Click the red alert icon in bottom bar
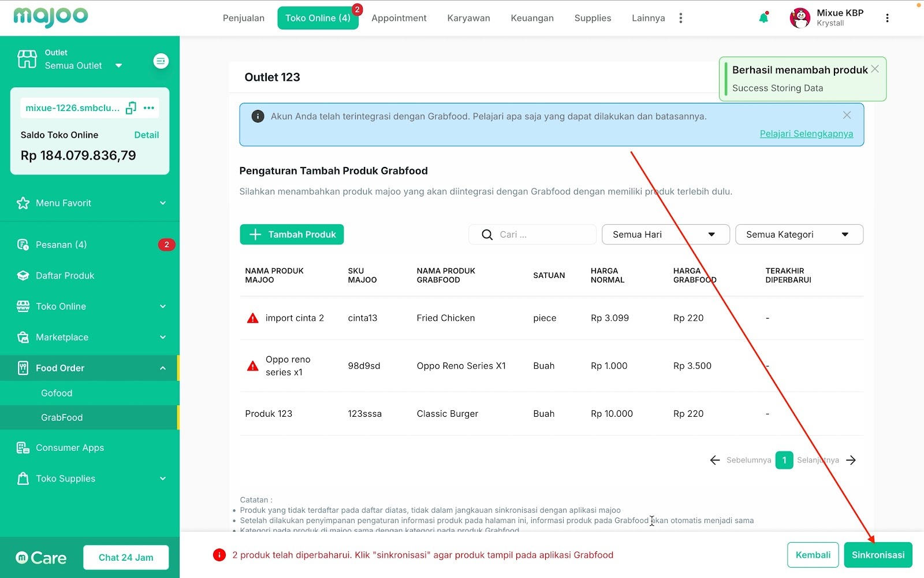Viewport: 924px width, 578px height. (x=219, y=555)
